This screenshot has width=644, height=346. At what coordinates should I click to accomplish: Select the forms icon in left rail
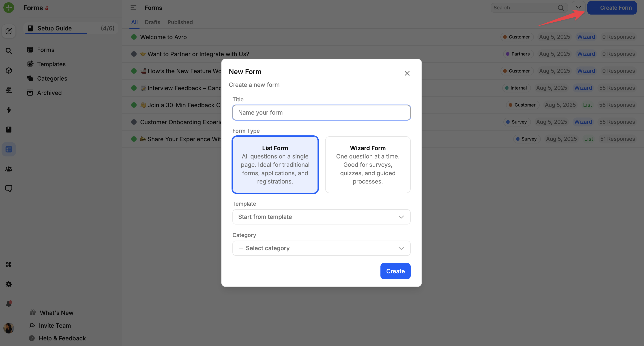click(x=9, y=150)
